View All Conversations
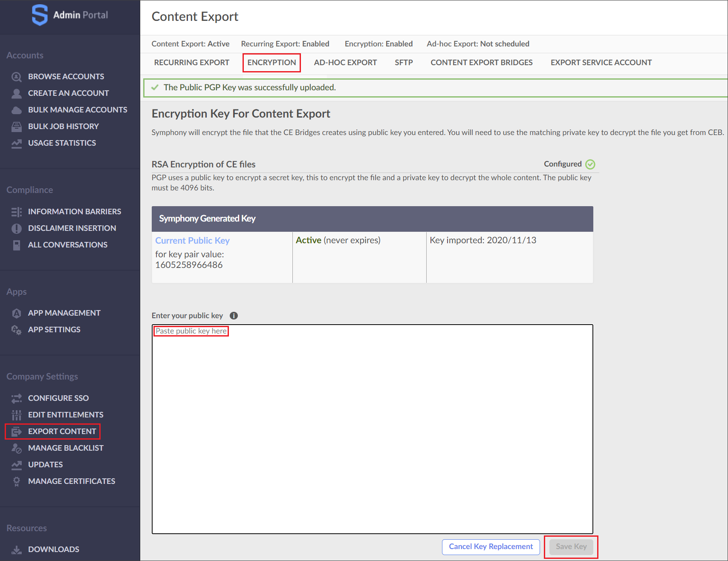This screenshot has width=728, height=561. point(68,245)
